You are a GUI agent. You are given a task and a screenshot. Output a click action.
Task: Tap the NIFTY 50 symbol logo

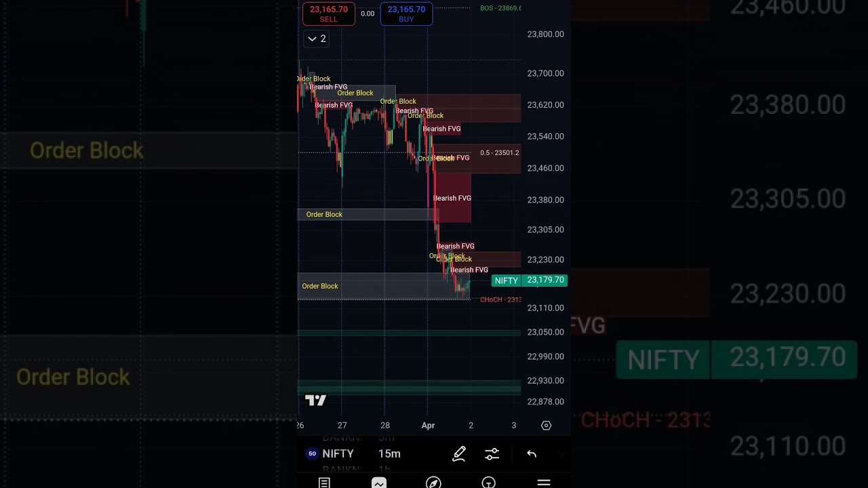(312, 453)
